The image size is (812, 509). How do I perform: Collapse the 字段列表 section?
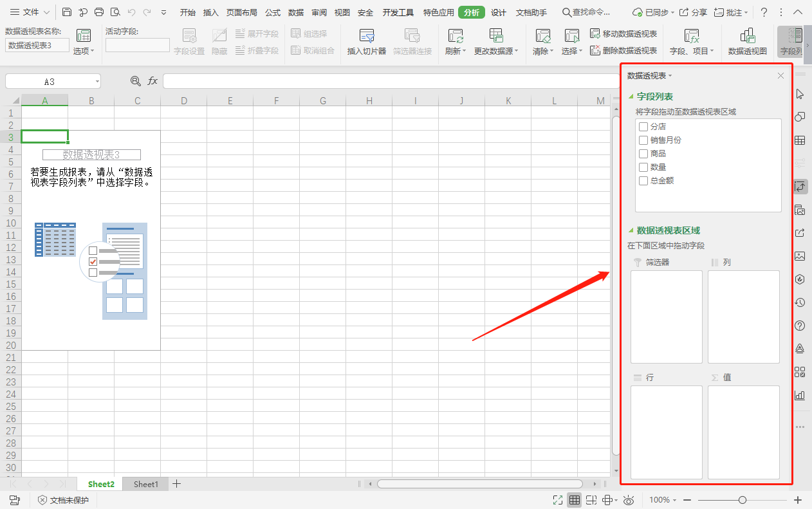631,97
